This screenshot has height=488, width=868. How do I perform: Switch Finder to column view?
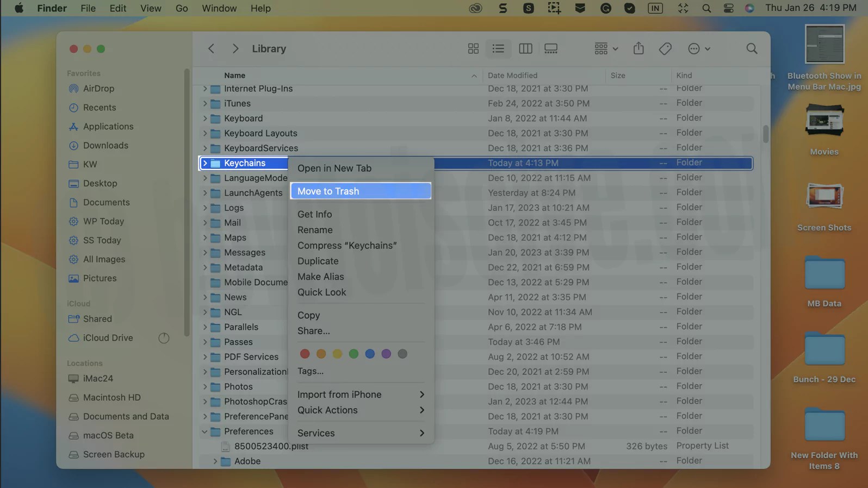click(525, 49)
